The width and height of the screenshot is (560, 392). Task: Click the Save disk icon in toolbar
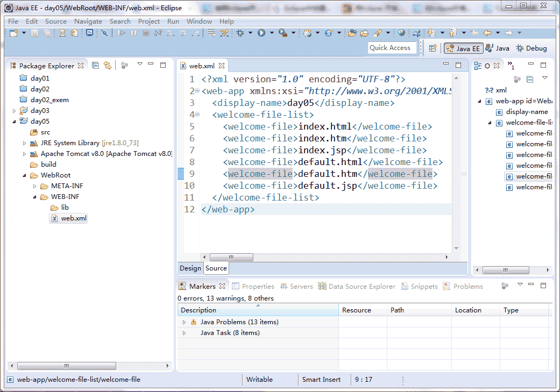pos(34,33)
